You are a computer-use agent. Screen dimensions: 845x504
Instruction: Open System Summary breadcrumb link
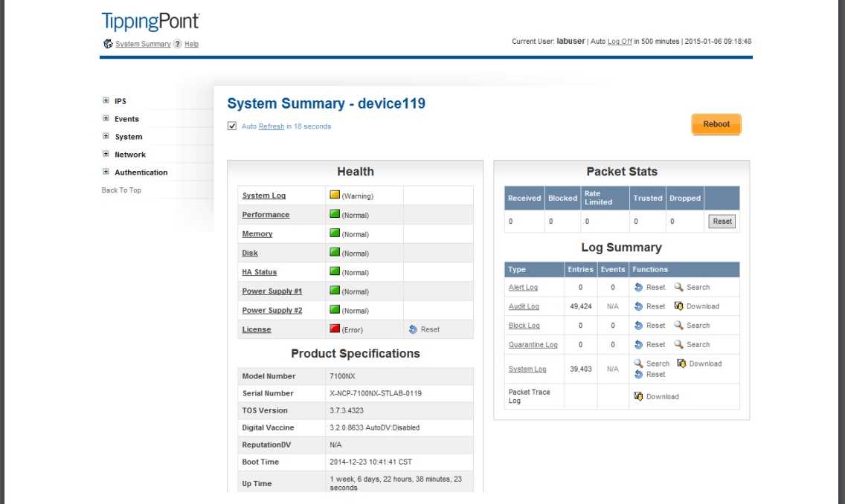[143, 44]
